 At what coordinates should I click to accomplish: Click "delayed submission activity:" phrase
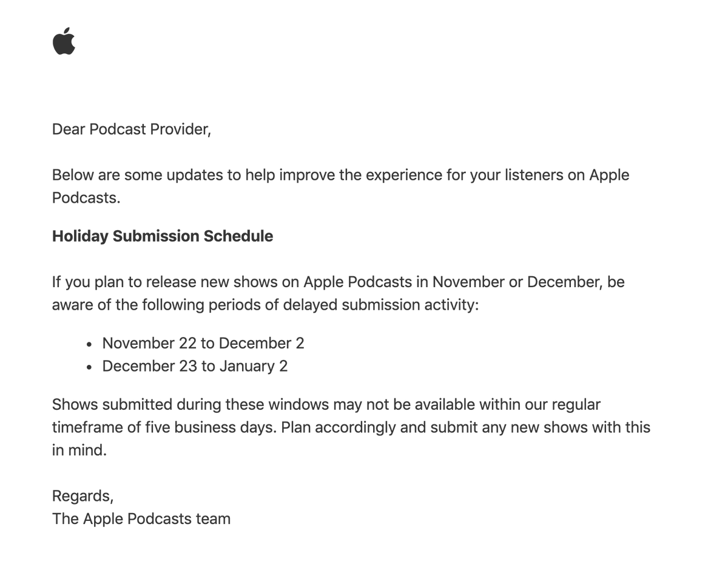(x=409, y=305)
